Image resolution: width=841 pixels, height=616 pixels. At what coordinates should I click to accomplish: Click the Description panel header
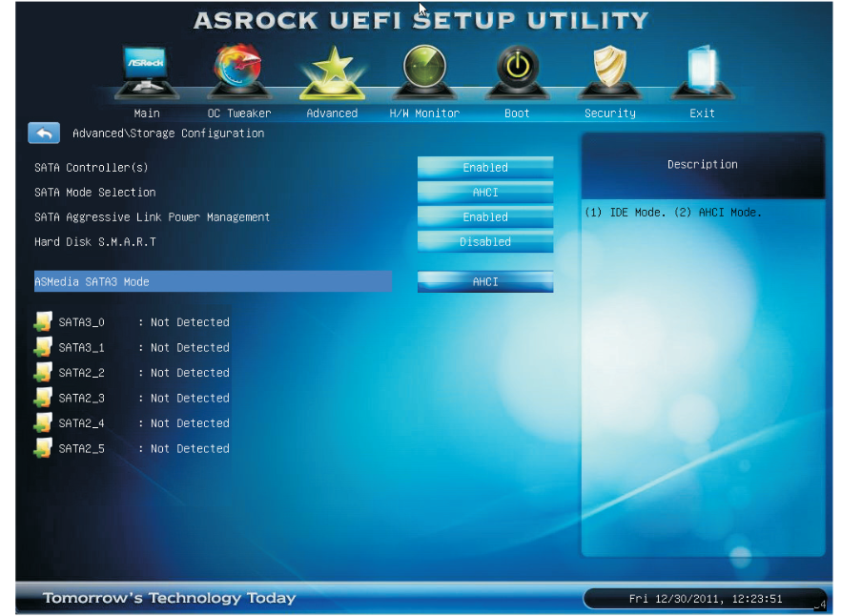703,165
